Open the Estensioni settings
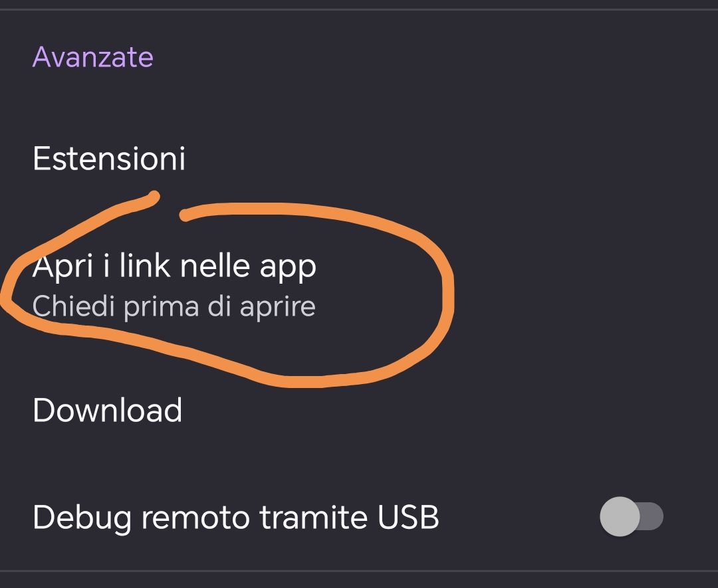The height and width of the screenshot is (588, 718). click(x=109, y=159)
